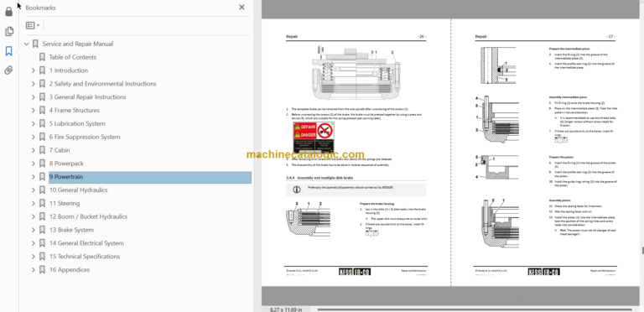Expand the 11 Steering bookmark

pyautogui.click(x=34, y=203)
